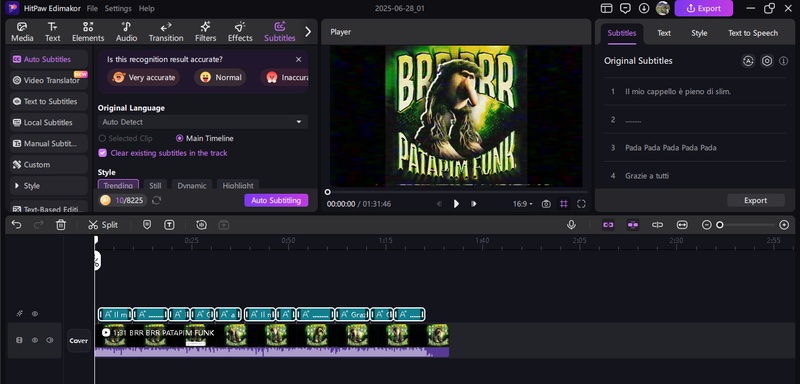Image resolution: width=800 pixels, height=384 pixels.
Task: Open the Media tab
Action: [x=22, y=32]
